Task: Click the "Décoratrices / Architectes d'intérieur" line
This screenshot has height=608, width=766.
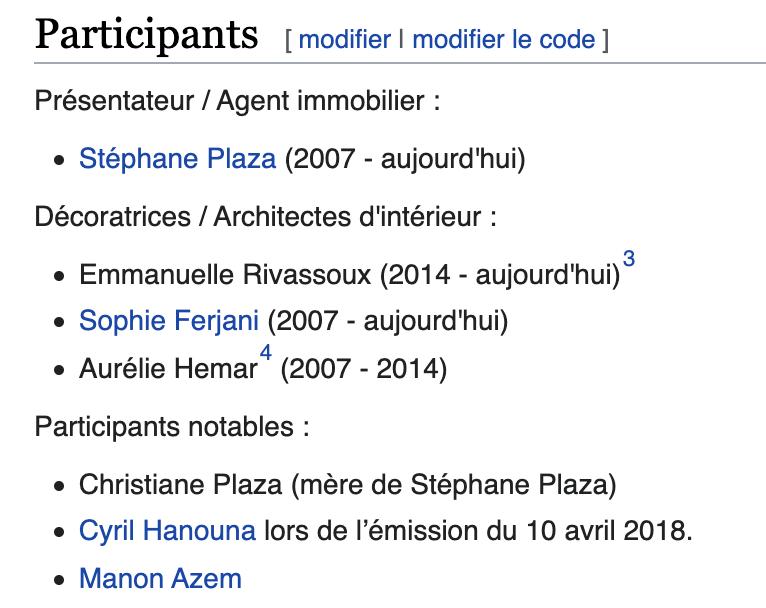Action: pyautogui.click(x=265, y=216)
